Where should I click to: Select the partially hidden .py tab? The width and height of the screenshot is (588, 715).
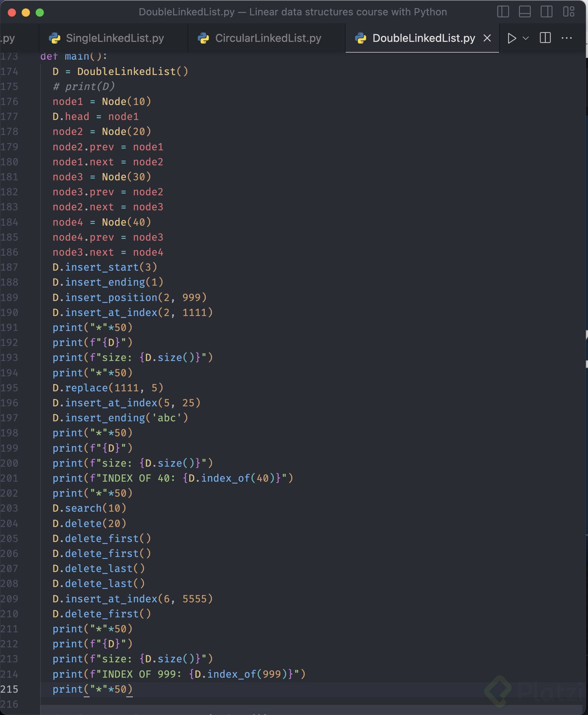tap(8, 38)
